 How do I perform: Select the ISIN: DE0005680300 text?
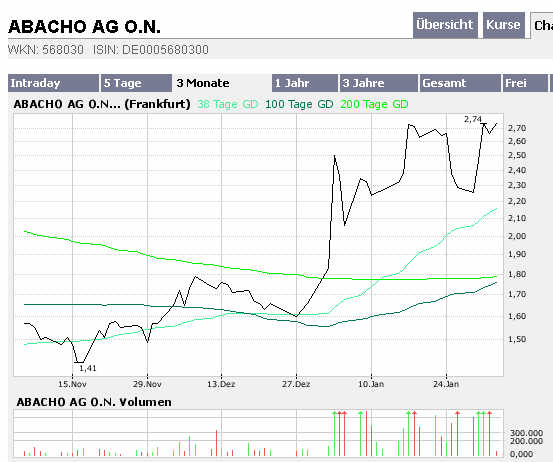(x=151, y=50)
